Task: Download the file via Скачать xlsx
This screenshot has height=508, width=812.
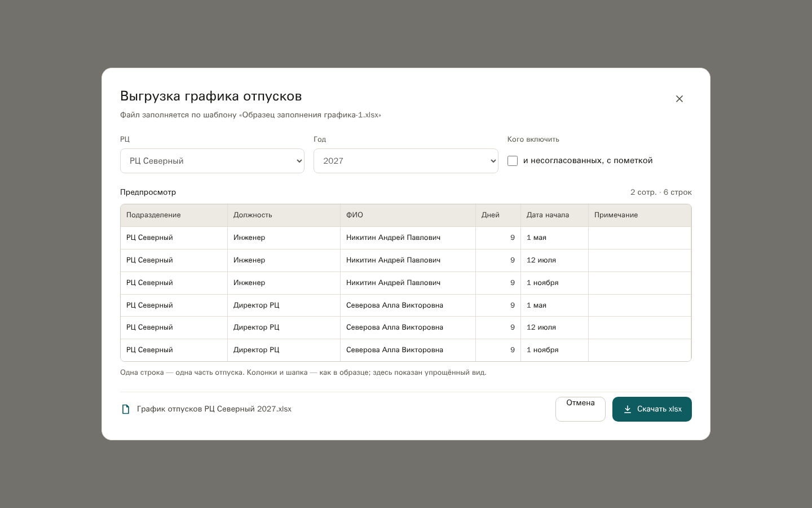Action: point(652,409)
